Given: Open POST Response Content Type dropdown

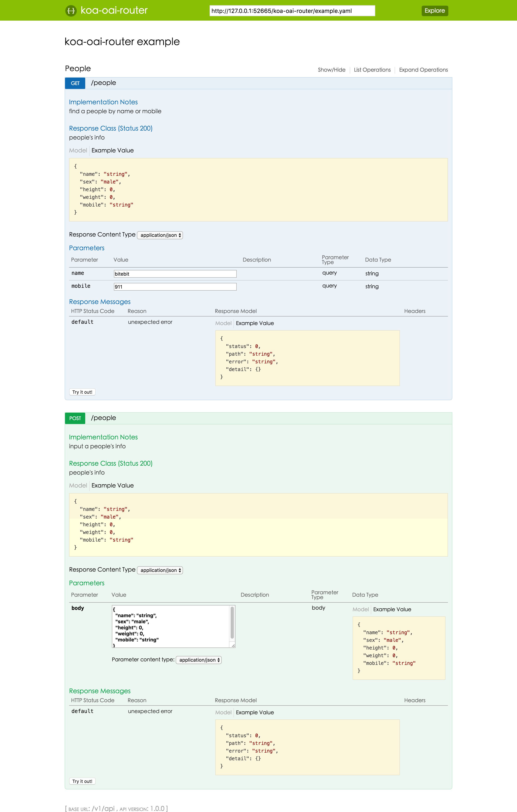Looking at the screenshot, I should 160,570.
